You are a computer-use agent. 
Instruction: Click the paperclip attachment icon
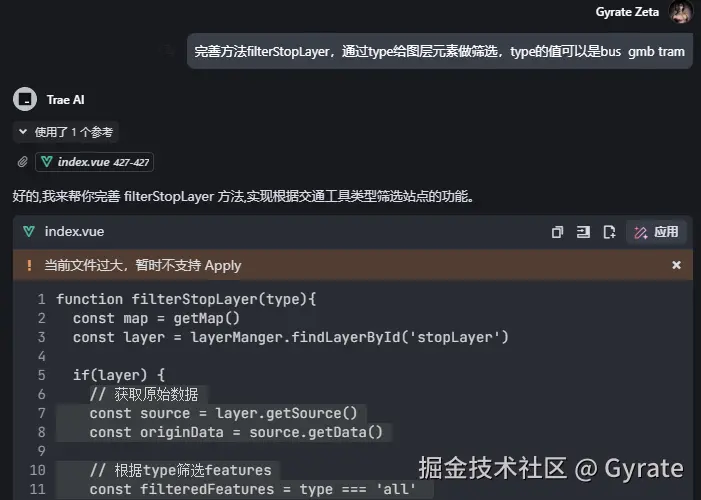point(22,161)
